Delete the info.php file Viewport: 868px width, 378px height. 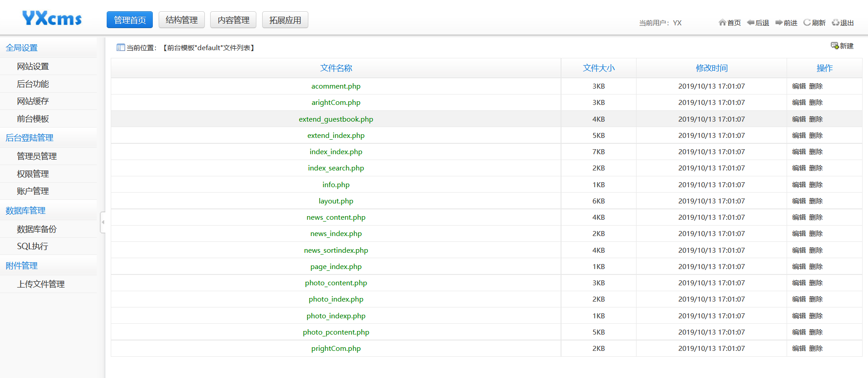click(816, 185)
